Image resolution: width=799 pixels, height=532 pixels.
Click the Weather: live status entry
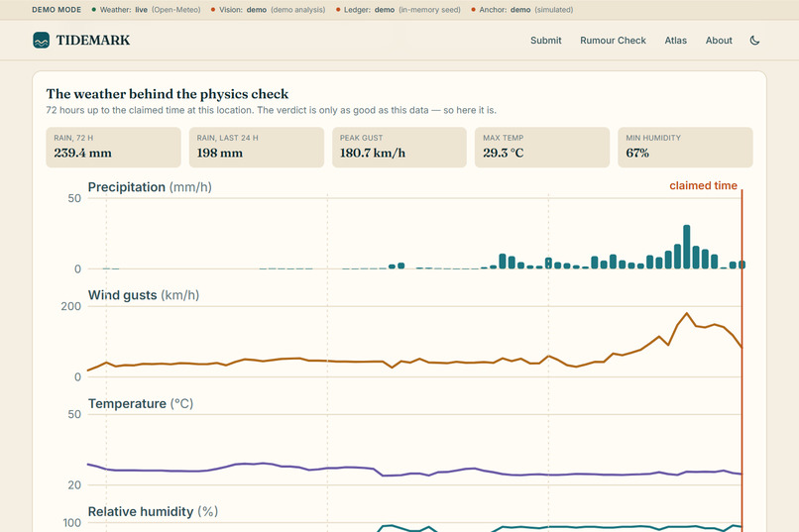(146, 10)
